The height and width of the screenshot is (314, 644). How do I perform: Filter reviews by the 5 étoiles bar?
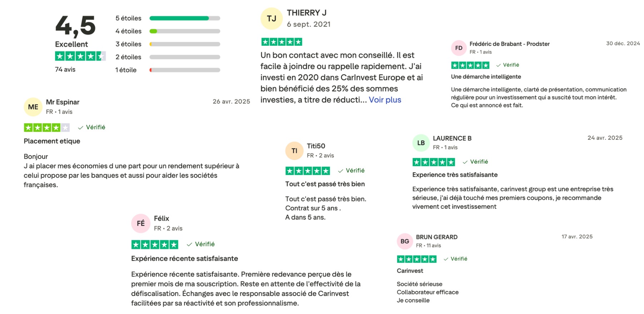tap(184, 18)
